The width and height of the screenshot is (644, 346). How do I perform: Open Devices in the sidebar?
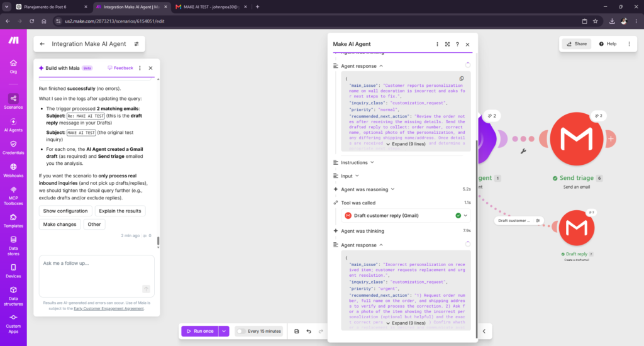click(13, 271)
